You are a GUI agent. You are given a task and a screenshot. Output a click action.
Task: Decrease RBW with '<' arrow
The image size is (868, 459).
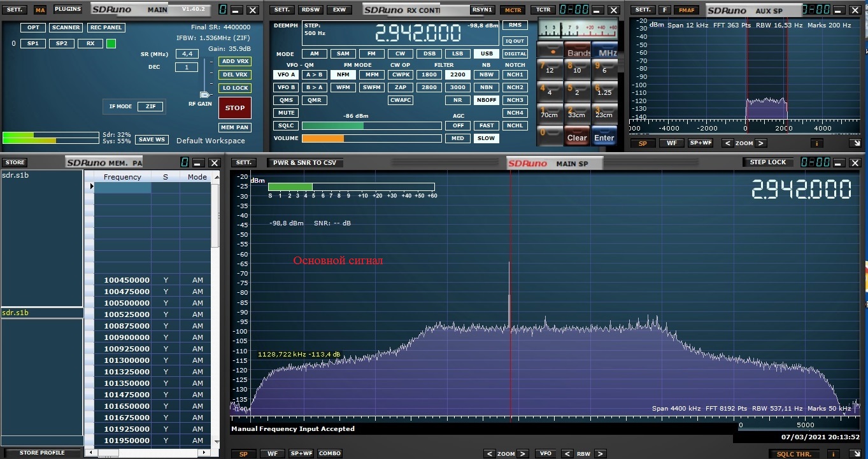[566, 454]
